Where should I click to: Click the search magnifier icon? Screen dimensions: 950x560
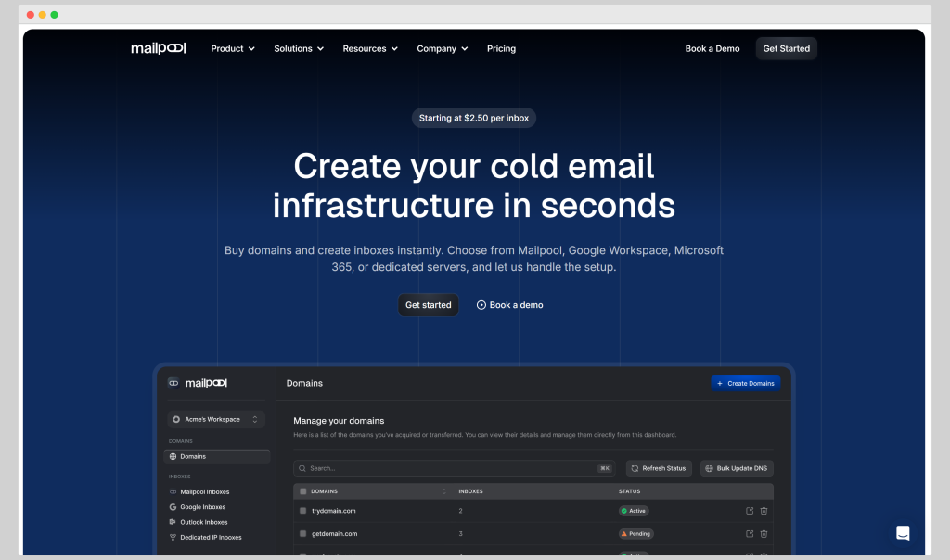302,468
